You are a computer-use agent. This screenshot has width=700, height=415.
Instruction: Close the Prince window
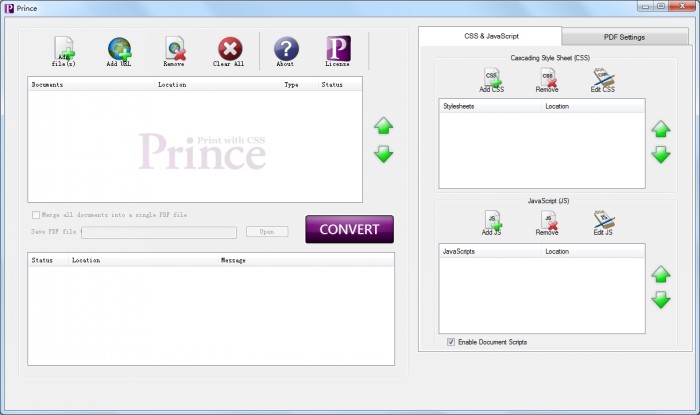(683, 6)
